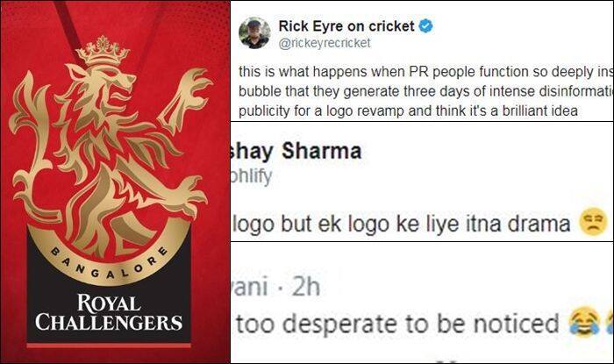This screenshot has height=364, width=614.
Task: Click the red stripe under the black badge
Action: (x=109, y=346)
